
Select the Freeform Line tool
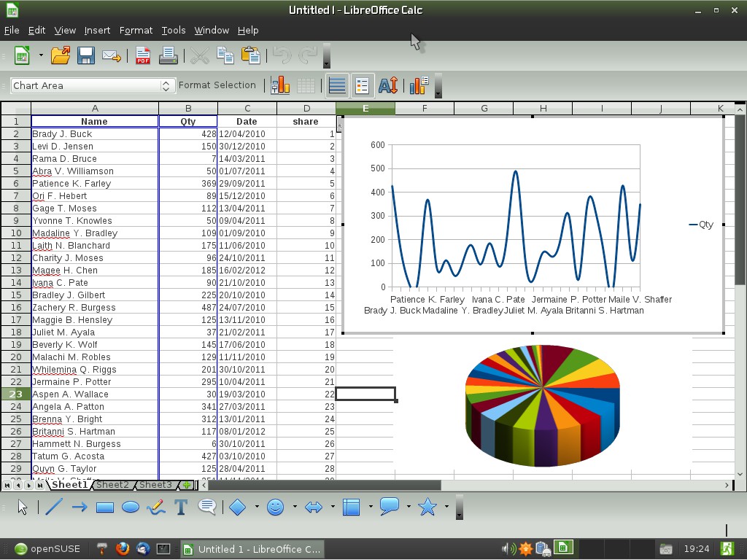point(158,506)
